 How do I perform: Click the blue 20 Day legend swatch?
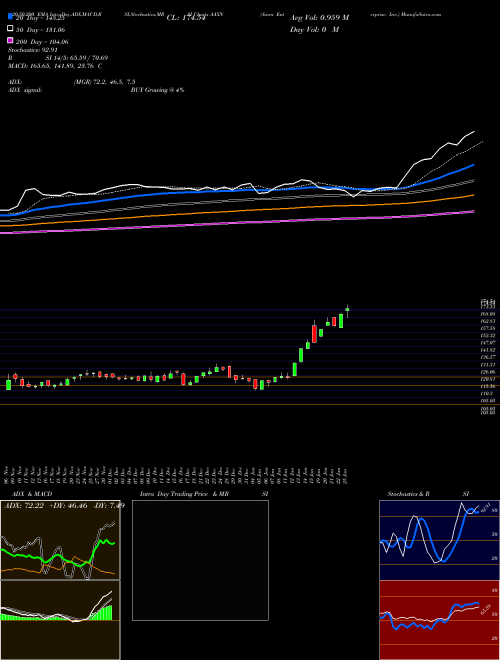click(x=10, y=17)
